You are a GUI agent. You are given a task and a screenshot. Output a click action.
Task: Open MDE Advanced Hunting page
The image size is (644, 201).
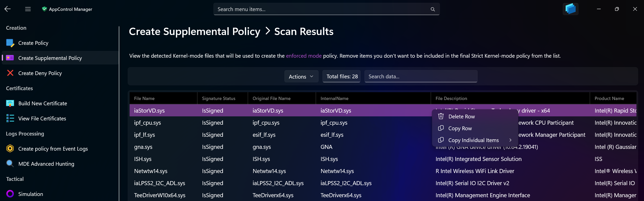[60, 164]
